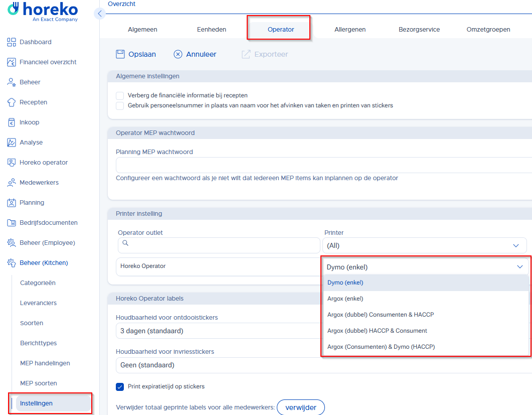Open the Bezorgservice tab
The width and height of the screenshot is (532, 415).
[419, 30]
